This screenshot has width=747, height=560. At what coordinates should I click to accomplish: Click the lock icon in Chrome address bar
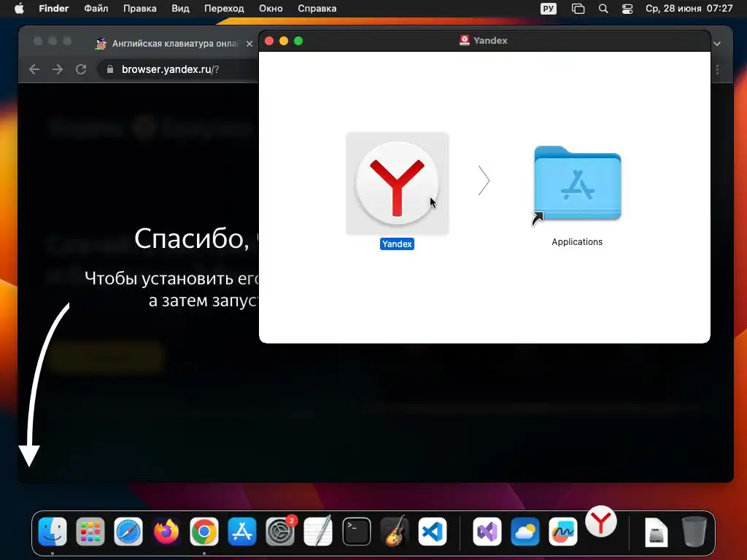click(x=110, y=69)
